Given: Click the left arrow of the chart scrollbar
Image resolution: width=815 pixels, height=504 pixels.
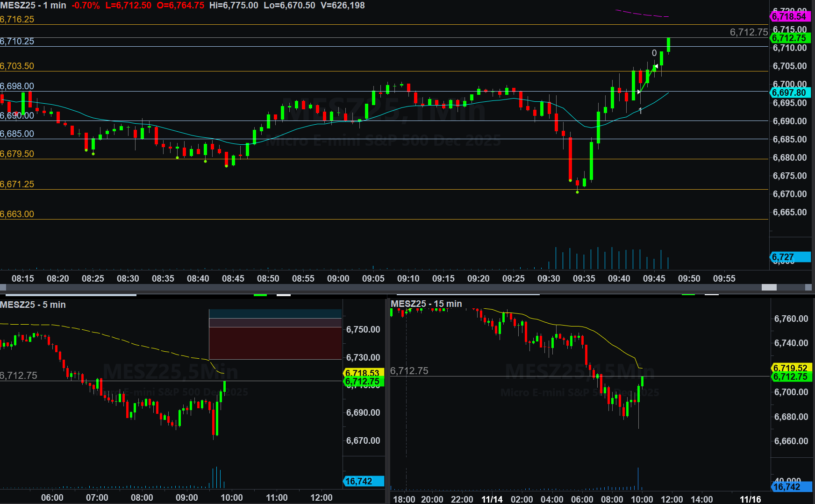Looking at the screenshot, I should pyautogui.click(x=4, y=287).
